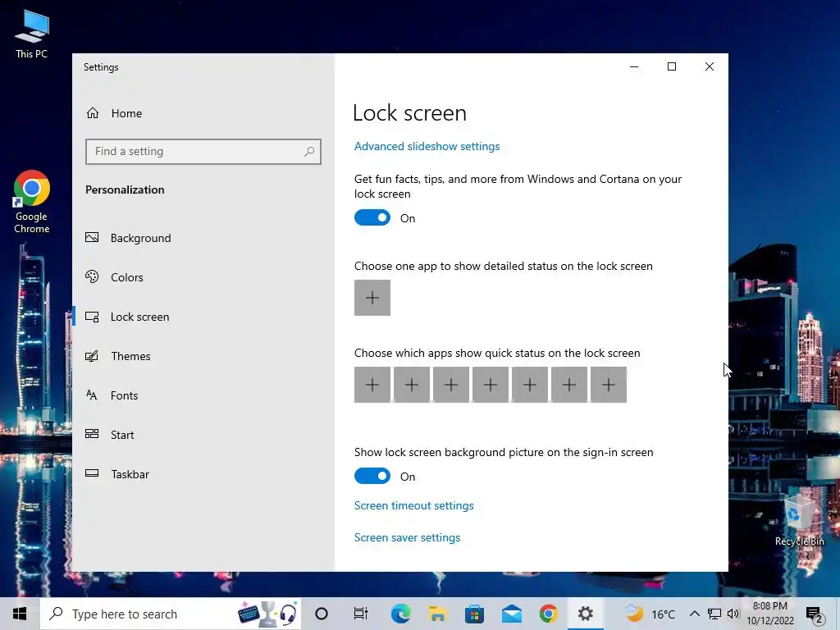Click the fourth quick status plus button

tap(491, 385)
